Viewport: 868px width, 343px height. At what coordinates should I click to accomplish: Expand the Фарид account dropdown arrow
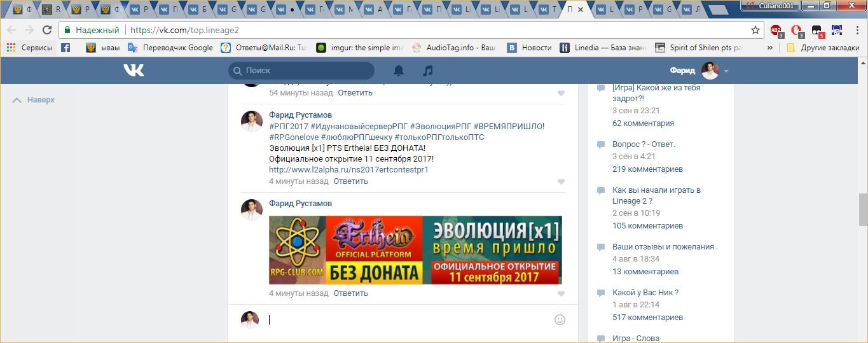tap(726, 71)
